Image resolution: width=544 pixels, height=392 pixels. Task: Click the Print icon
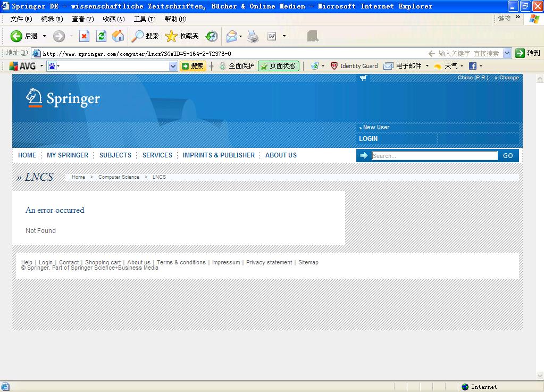(x=253, y=36)
